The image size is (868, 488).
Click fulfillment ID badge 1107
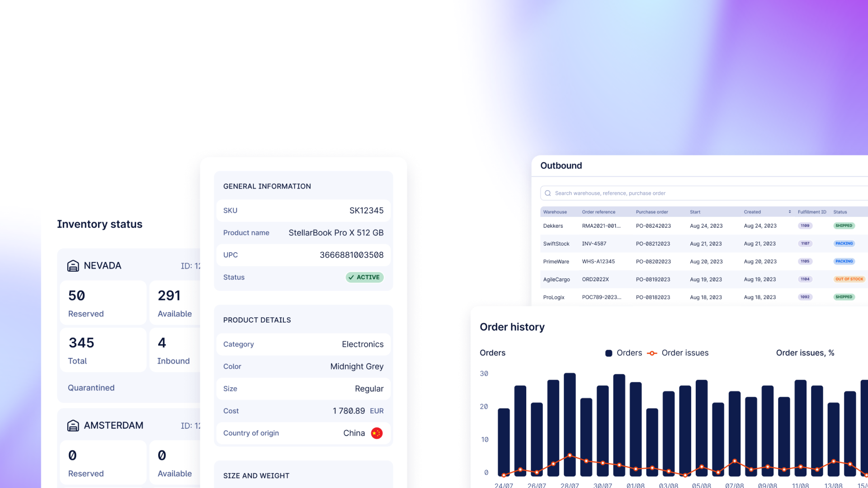point(805,244)
